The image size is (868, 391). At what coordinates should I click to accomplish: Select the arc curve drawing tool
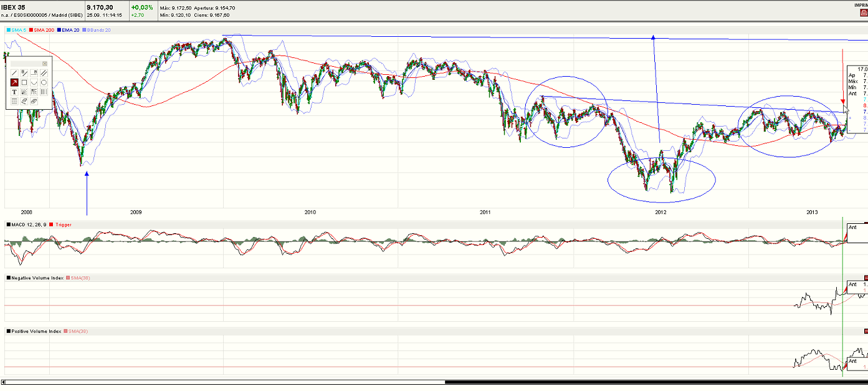tap(34, 82)
